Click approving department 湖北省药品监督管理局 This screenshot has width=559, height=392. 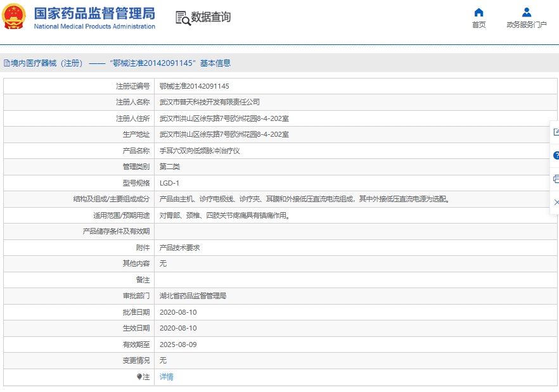click(x=193, y=296)
